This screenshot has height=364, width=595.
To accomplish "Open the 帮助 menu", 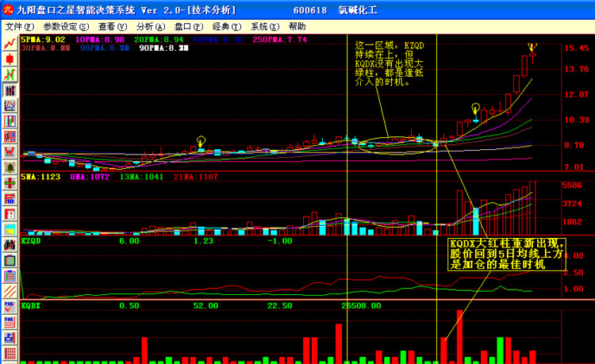I will [x=297, y=26].
